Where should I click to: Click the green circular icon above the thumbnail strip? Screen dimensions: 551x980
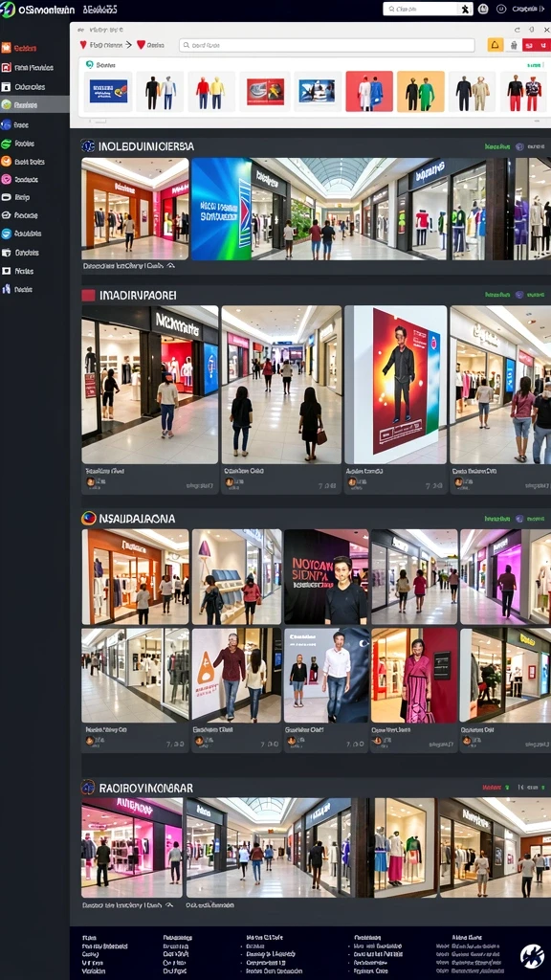[89, 64]
